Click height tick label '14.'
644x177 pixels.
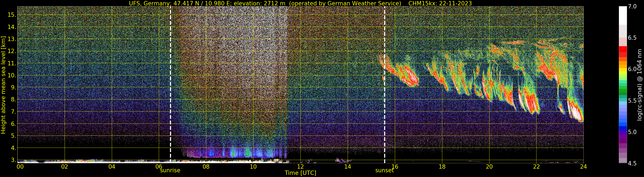12,27
